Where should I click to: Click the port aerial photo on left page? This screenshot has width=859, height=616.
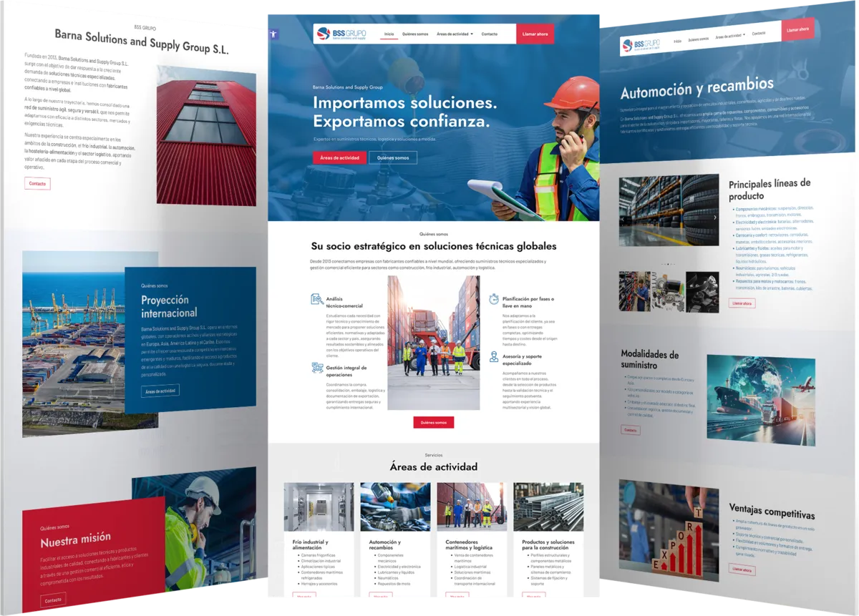[x=90, y=343]
